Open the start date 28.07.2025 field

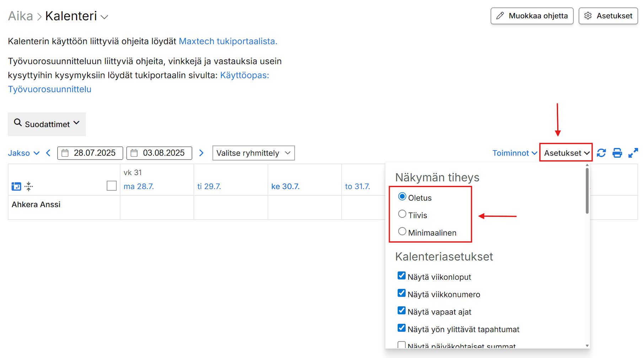[90, 153]
